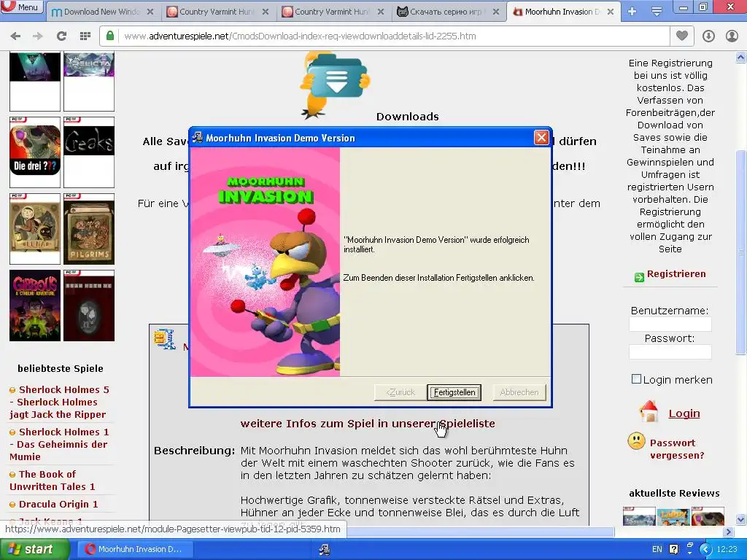Open Sherlock Holmes 5 Jack the Ripper link
Viewport: 747px width, 560px height.
click(60, 402)
